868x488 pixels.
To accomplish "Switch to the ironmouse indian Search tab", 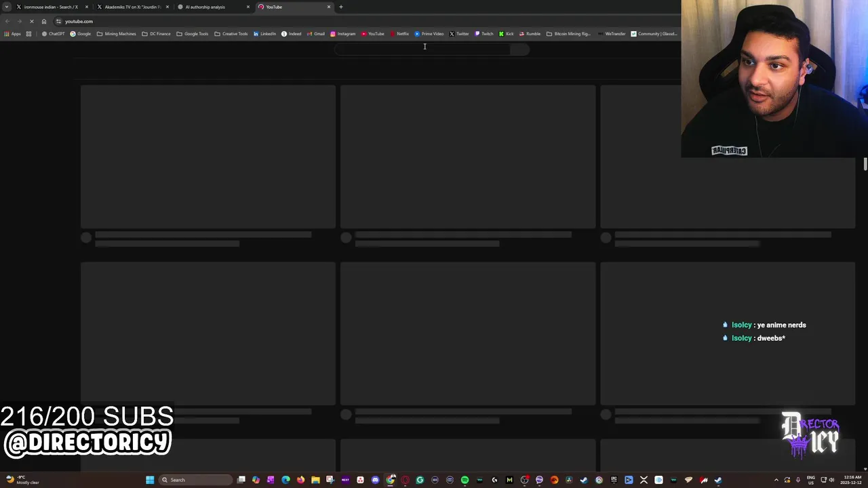I will pos(52,7).
